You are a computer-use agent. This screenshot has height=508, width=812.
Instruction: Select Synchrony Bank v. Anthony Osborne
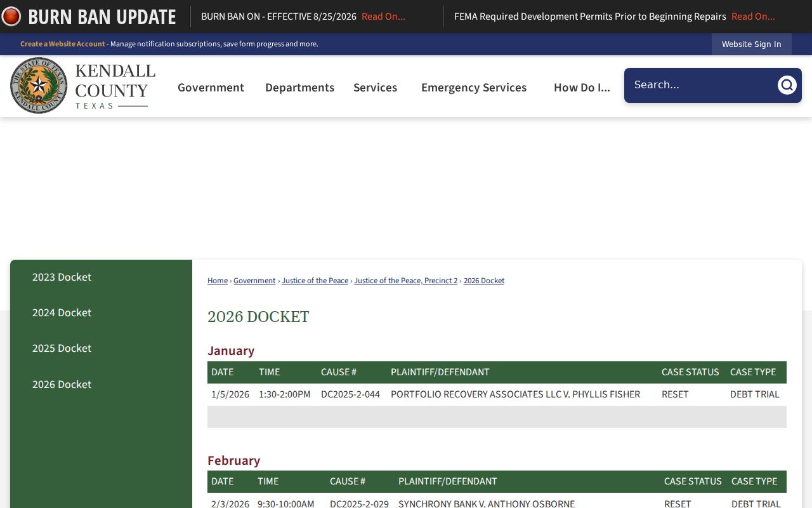tap(487, 504)
